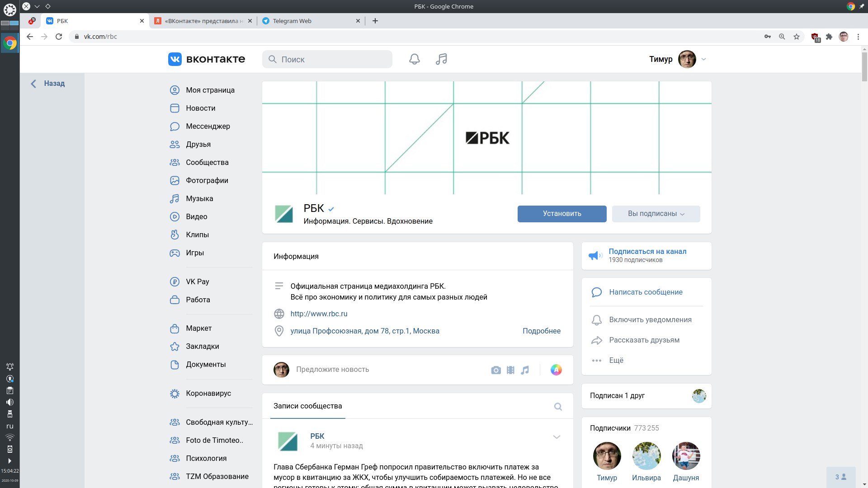Click the Chrome icon in the system panel
Image resolution: width=868 pixels, height=488 pixels.
pos(9,43)
